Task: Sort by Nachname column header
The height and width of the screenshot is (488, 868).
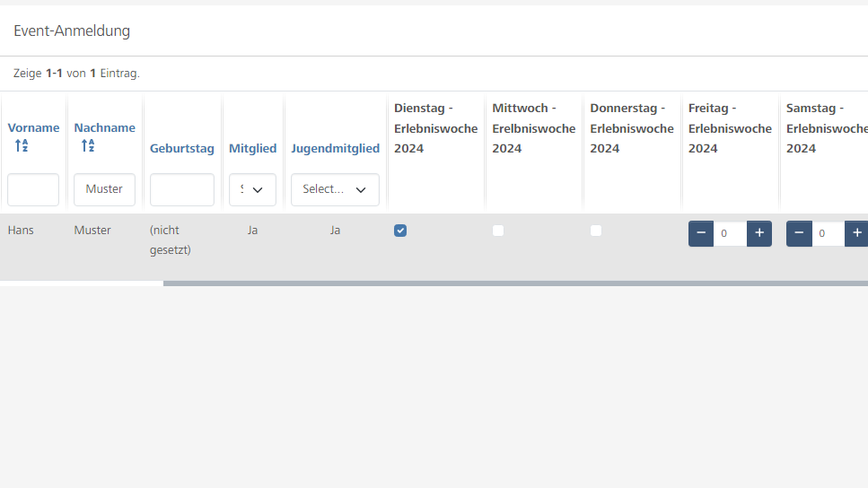Action: (104, 127)
